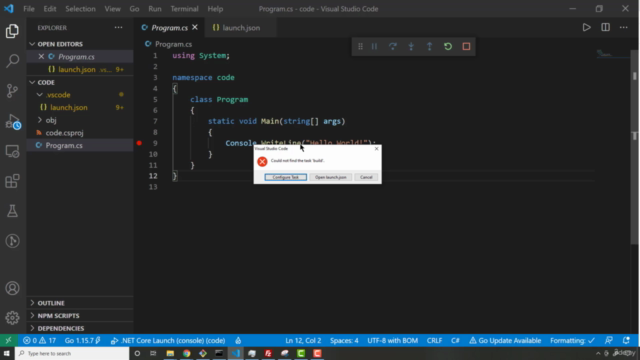Open Explorer views ellipsis menu
The height and width of the screenshot is (360, 640).
118,28
